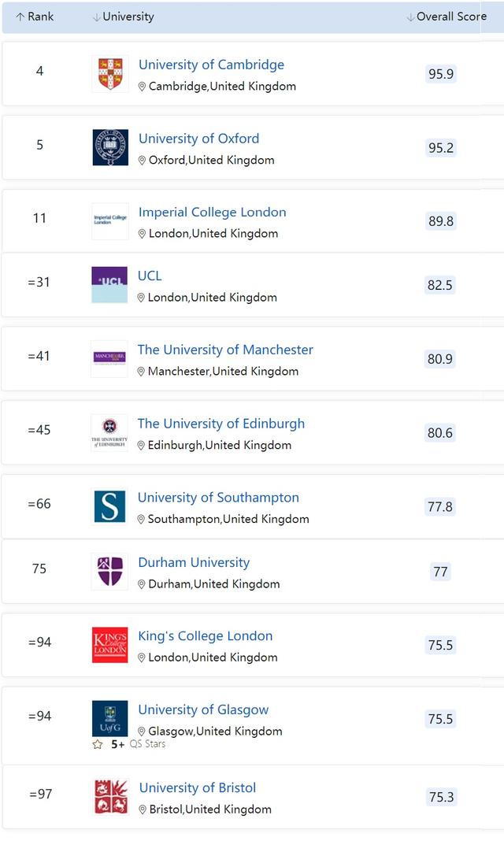Image resolution: width=504 pixels, height=852 pixels.
Task: Click the 5+ QS Stars rating
Action: [129, 744]
